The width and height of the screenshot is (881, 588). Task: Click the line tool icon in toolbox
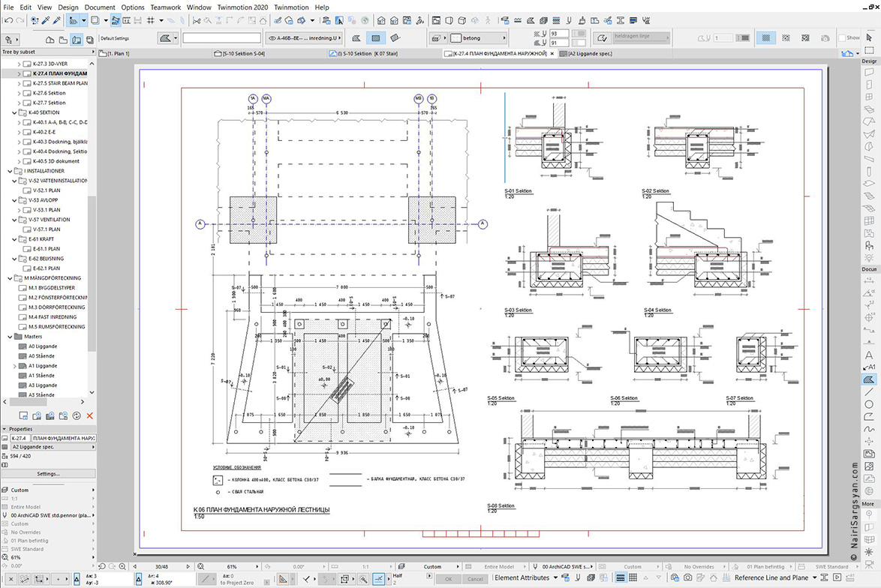point(869,392)
